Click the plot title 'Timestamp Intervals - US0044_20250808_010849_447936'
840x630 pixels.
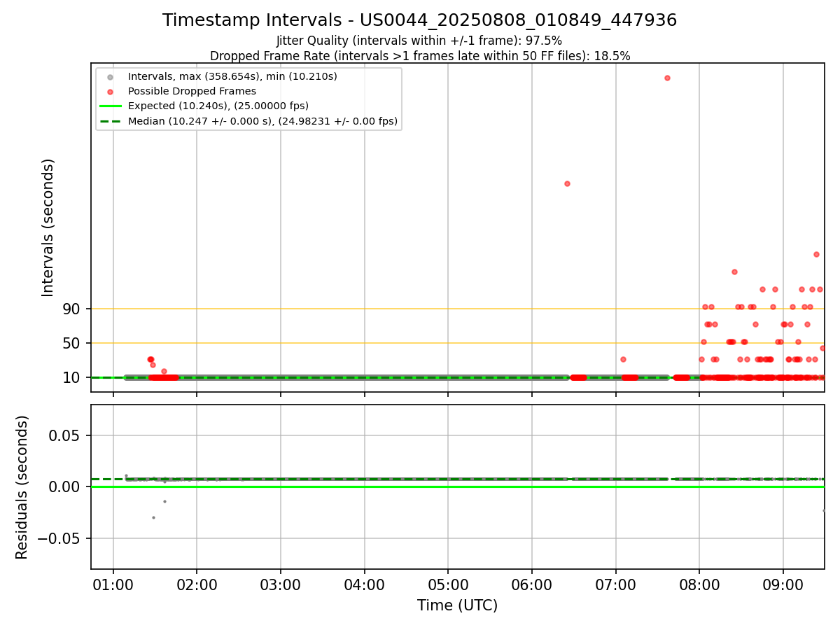coord(419,20)
